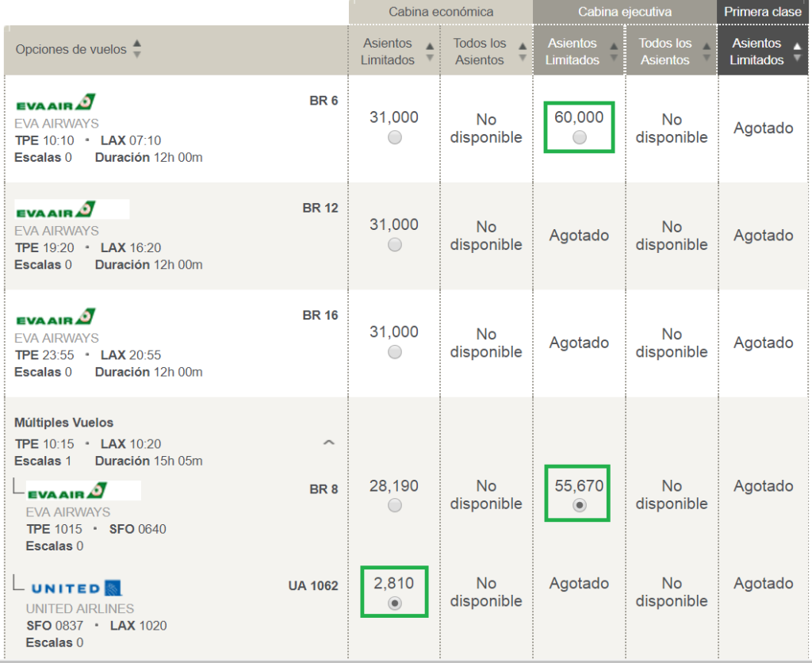The image size is (812, 663).
Task: Select 28,190 economy fare for BR 8
Action: (395, 505)
